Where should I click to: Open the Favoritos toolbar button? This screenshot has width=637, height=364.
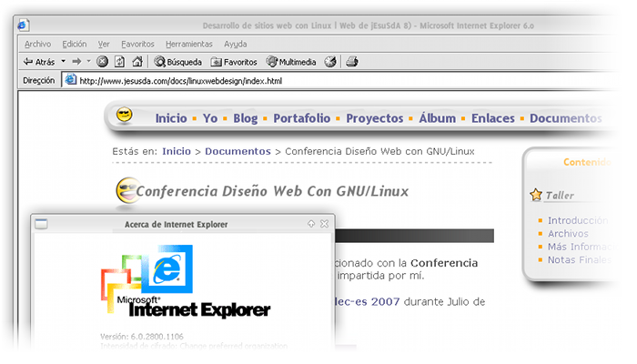pos(234,62)
